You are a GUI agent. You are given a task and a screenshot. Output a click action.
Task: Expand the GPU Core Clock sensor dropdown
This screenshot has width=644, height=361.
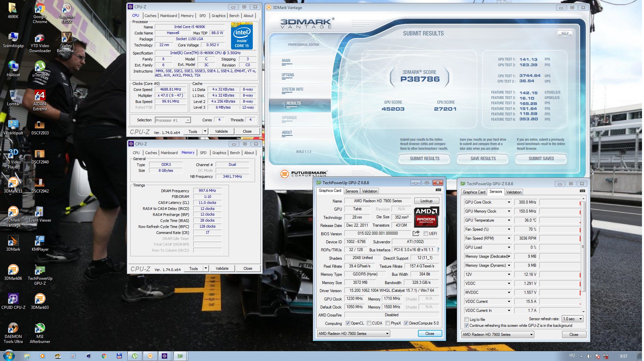[509, 202]
